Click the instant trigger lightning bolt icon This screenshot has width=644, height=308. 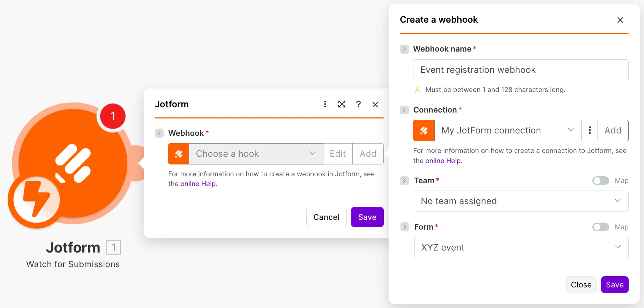pos(36,200)
